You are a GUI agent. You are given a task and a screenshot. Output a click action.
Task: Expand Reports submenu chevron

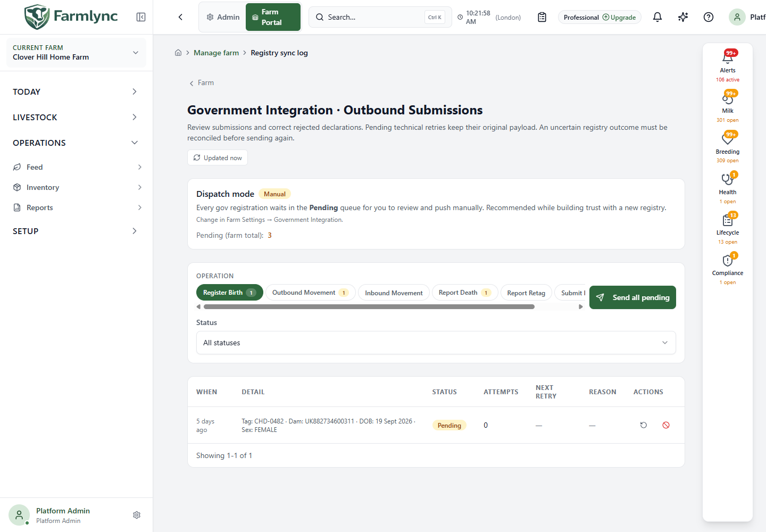pyautogui.click(x=140, y=207)
